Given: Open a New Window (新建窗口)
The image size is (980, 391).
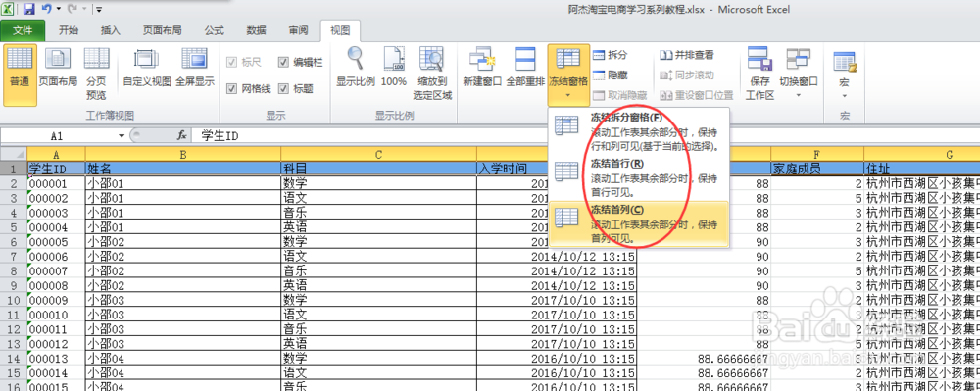Looking at the screenshot, I should [482, 68].
